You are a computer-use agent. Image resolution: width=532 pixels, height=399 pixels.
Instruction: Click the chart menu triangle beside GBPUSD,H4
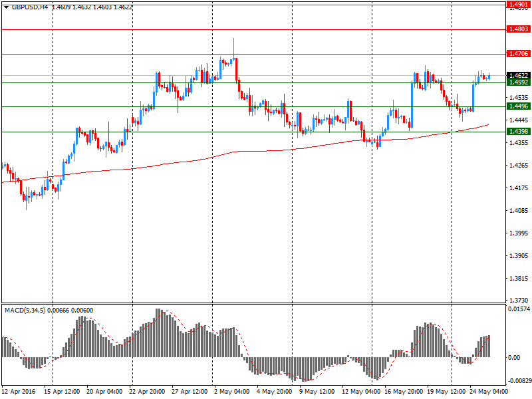point(6,7)
